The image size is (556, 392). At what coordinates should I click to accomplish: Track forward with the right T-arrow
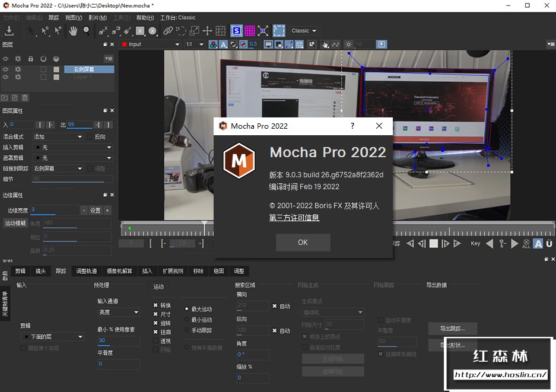tap(457, 244)
